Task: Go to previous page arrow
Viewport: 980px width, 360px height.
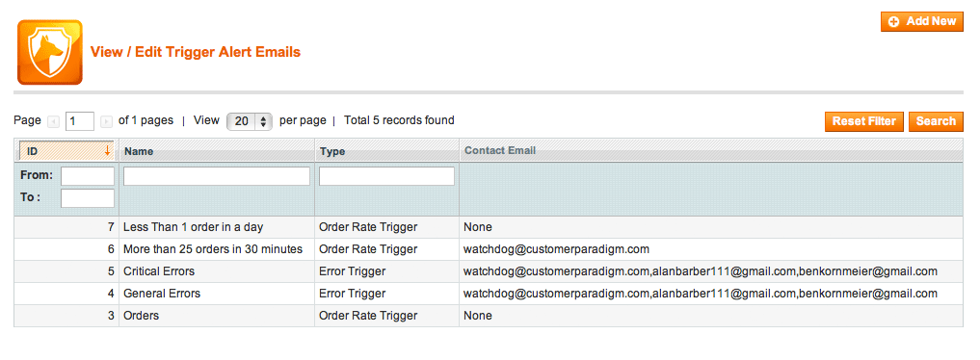Action: point(53,121)
